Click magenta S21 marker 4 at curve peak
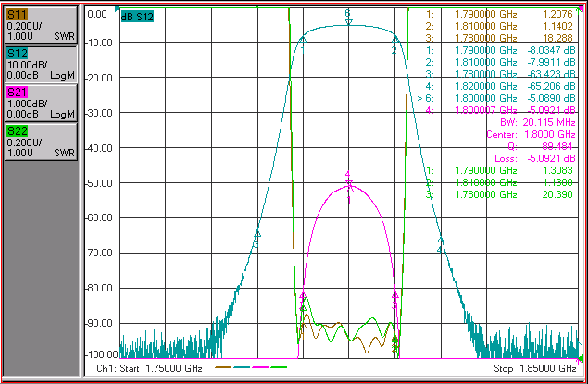 [349, 183]
